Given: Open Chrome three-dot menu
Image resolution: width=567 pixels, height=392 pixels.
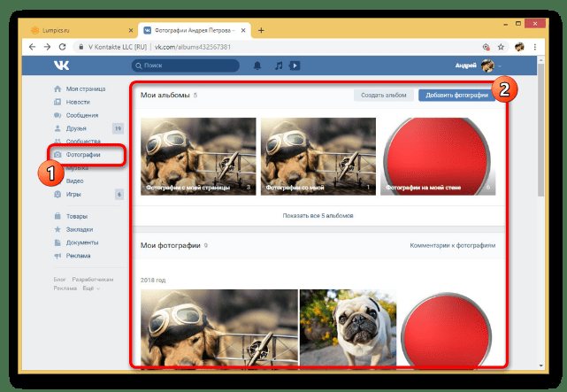Looking at the screenshot, I should [x=535, y=47].
